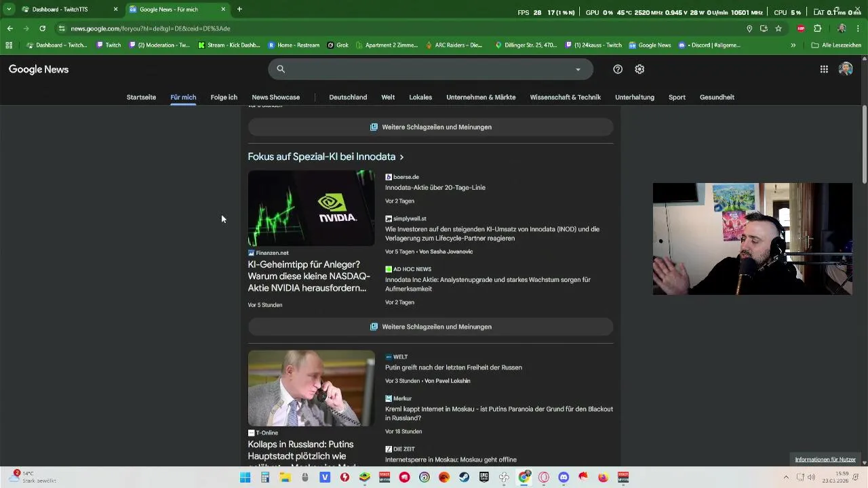Reload the page

(42, 28)
